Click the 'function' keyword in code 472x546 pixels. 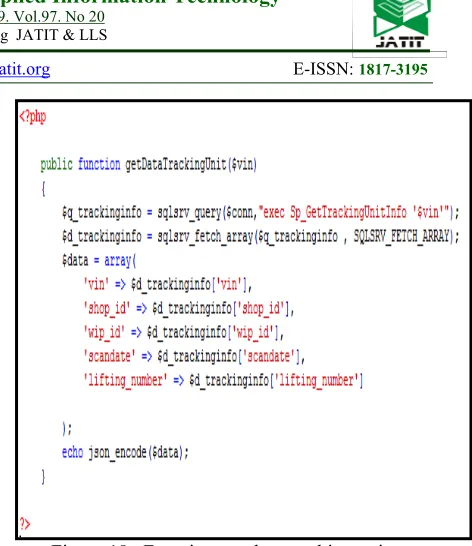tap(99, 164)
